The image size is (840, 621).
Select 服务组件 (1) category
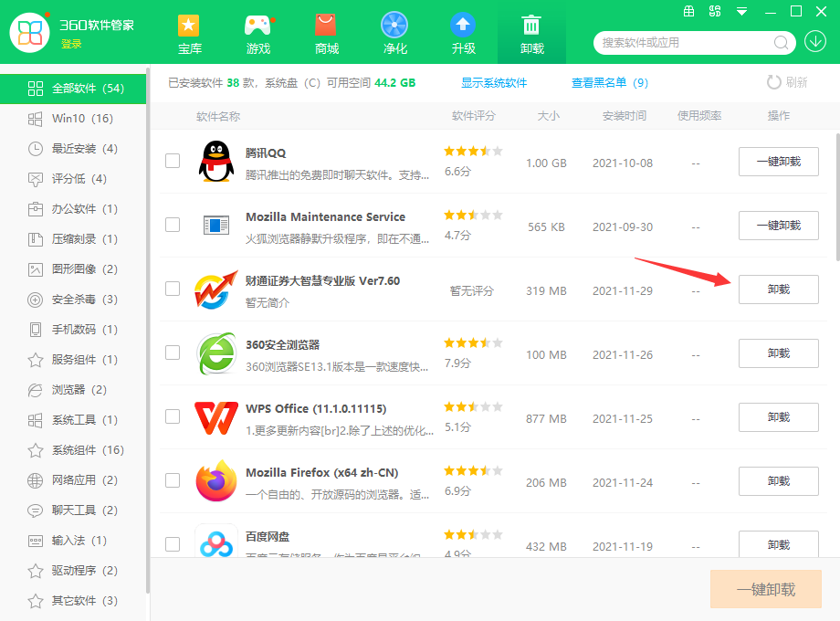[x=73, y=360]
